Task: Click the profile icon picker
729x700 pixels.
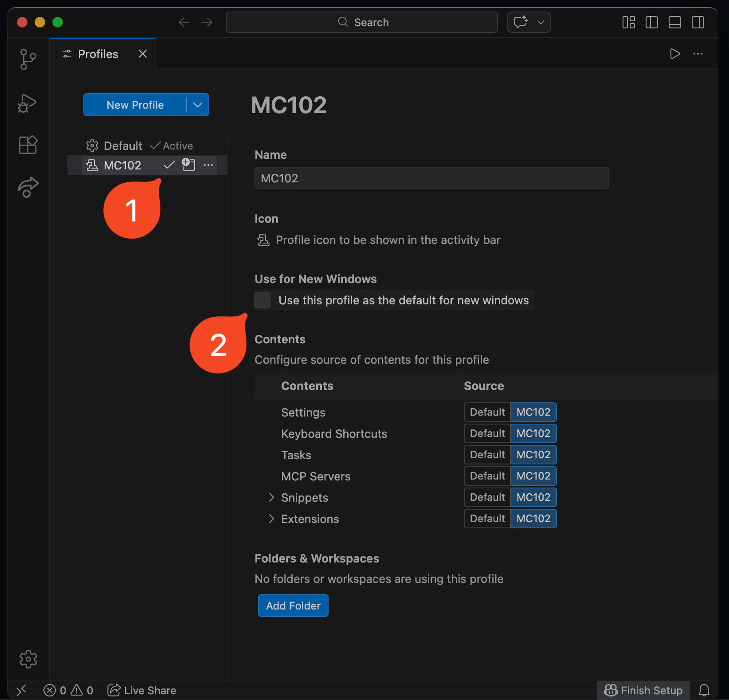Action: click(263, 240)
